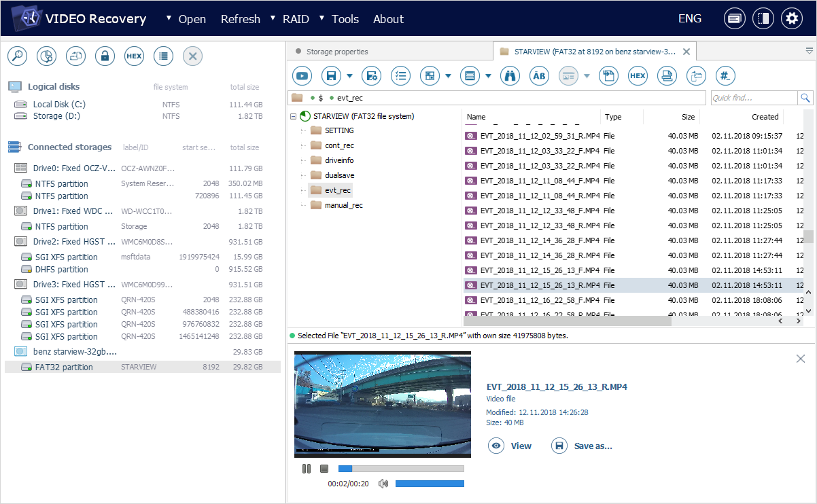Viewport: 817px width, 504px height.
Task: Click the Āß text encoding icon
Action: click(x=539, y=75)
